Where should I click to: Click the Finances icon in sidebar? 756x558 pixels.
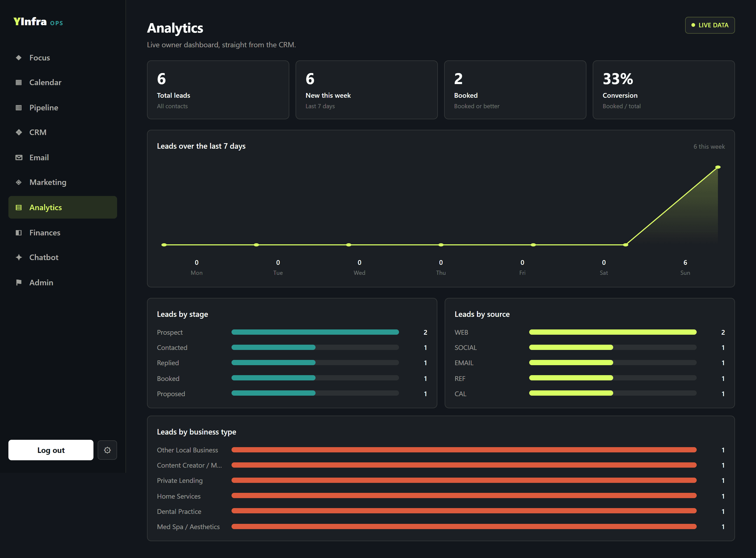pos(19,233)
